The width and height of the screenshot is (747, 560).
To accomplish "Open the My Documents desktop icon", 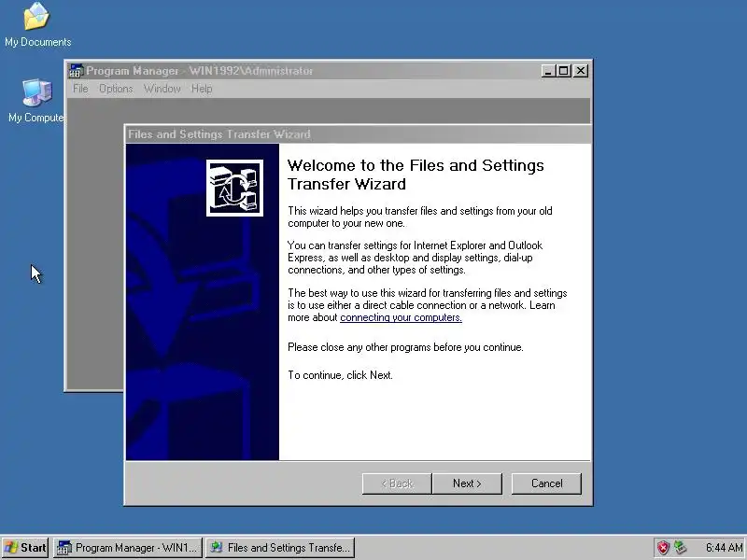I will tap(36, 24).
